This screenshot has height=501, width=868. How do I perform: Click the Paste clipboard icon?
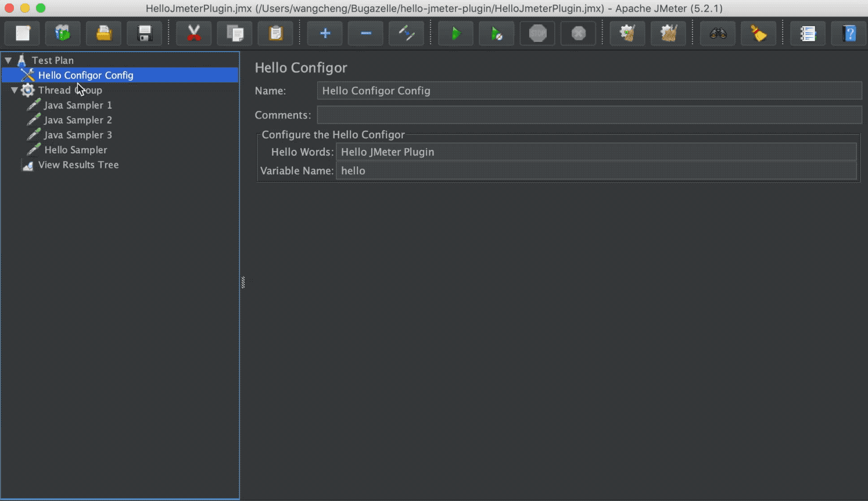point(275,33)
